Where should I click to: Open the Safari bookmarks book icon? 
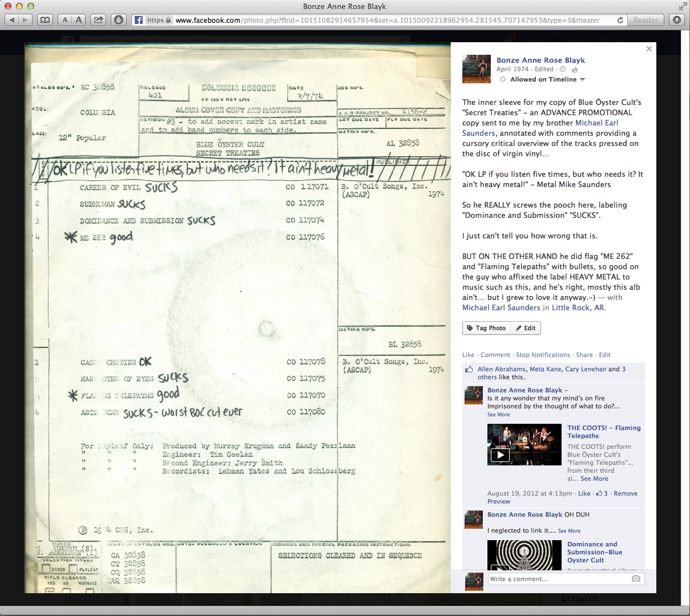pos(45,20)
